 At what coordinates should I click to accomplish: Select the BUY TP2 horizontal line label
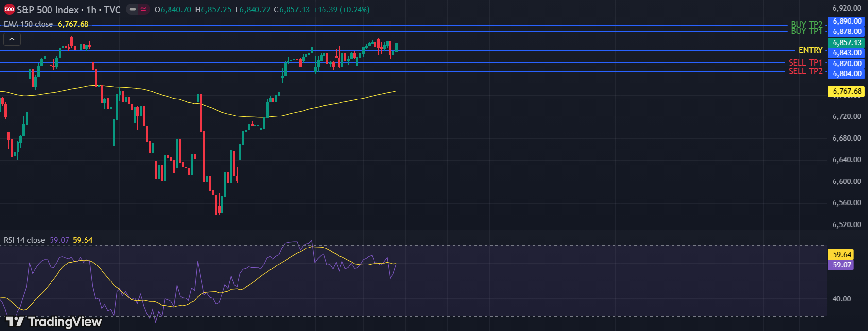[806, 24]
